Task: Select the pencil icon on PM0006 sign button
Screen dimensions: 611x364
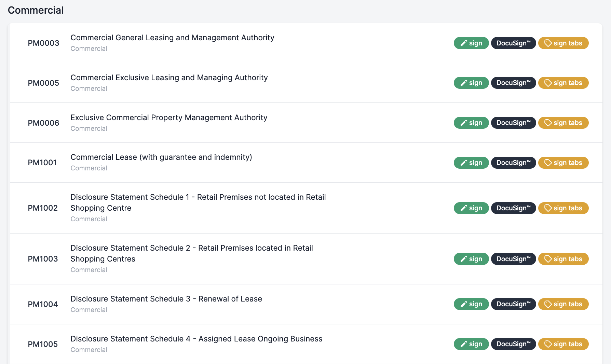Action: click(x=464, y=123)
